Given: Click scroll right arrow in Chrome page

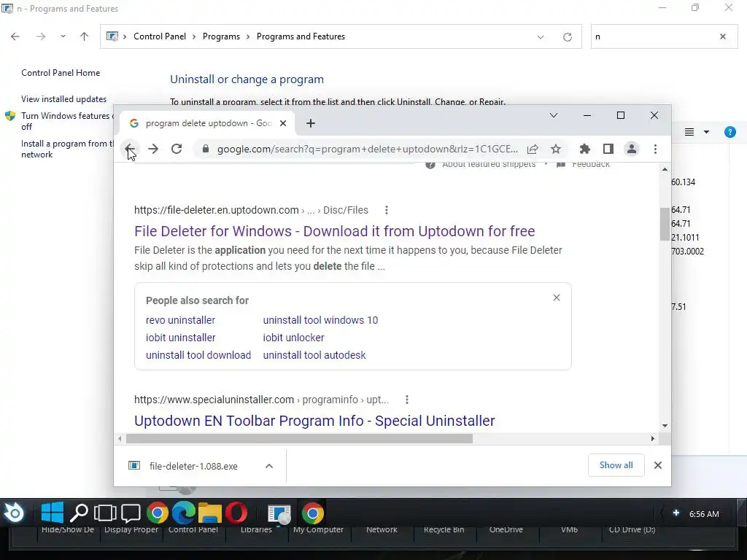Looking at the screenshot, I should coord(653,438).
